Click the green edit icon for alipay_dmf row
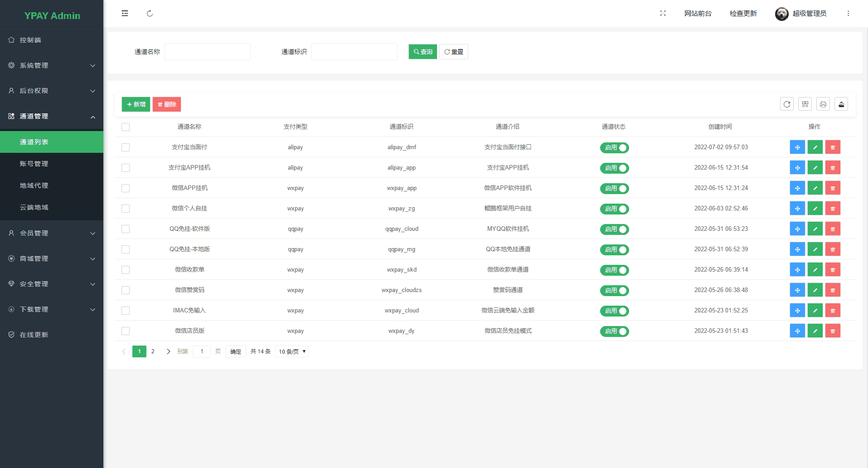 (x=815, y=147)
